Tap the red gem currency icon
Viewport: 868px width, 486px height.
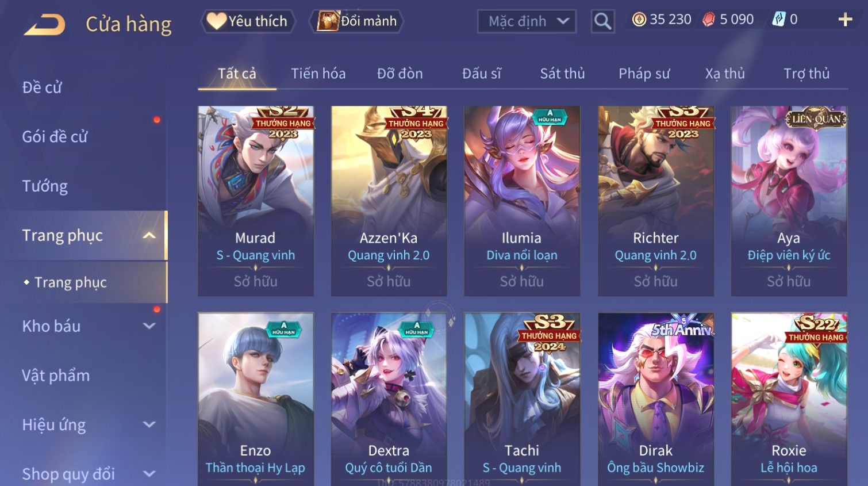tap(709, 20)
